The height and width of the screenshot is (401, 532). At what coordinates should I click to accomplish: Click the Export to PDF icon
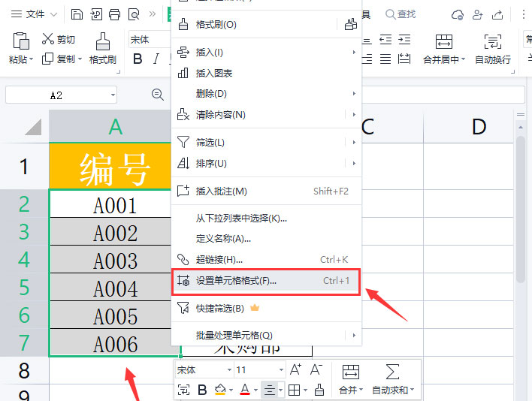(96, 14)
